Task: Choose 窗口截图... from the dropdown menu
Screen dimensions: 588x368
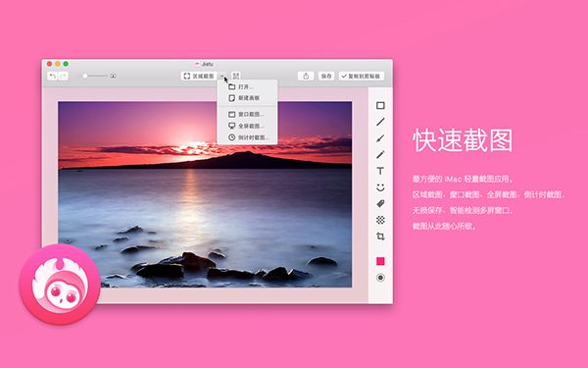Action: [247, 114]
